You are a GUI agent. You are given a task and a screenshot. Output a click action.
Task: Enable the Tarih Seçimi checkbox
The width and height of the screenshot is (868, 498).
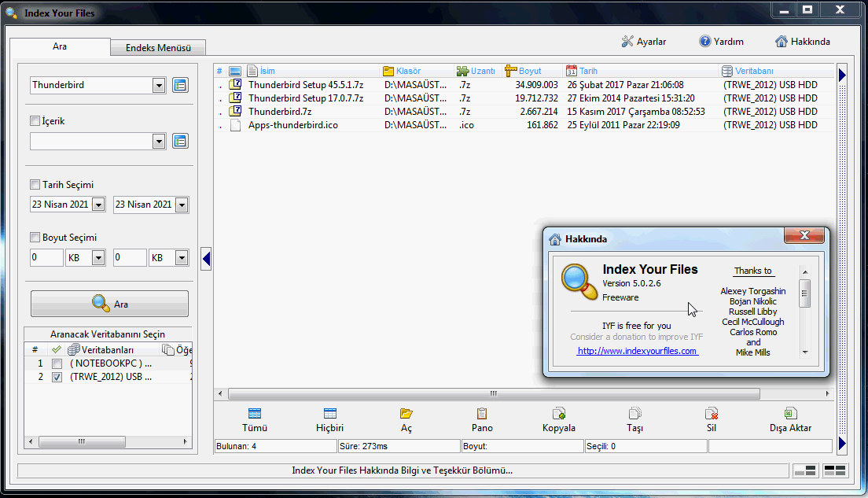click(35, 184)
